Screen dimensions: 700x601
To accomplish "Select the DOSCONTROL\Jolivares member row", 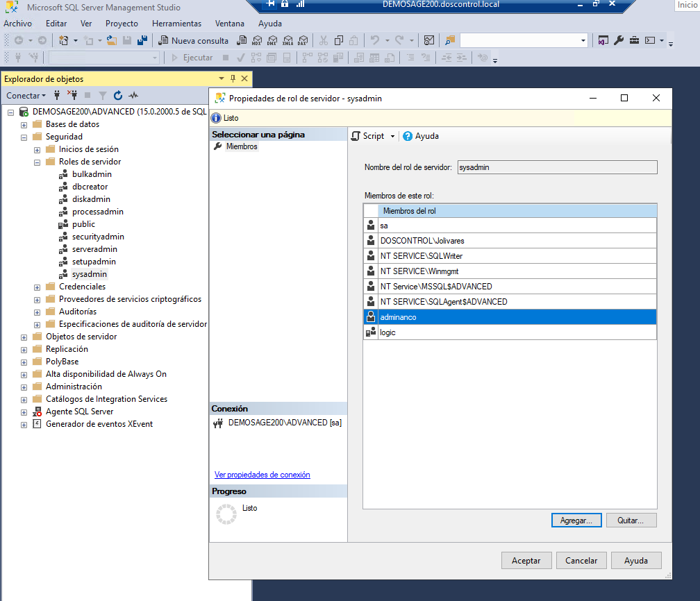I will (510, 241).
